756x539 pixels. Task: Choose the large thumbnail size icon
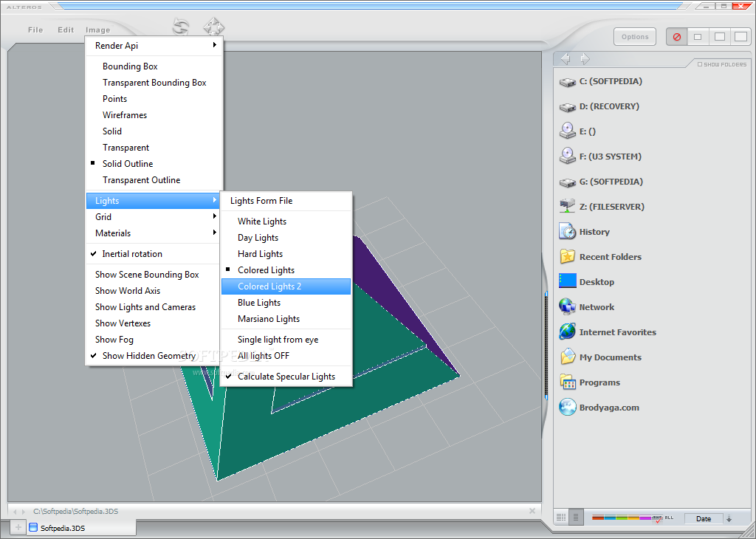[x=740, y=37]
